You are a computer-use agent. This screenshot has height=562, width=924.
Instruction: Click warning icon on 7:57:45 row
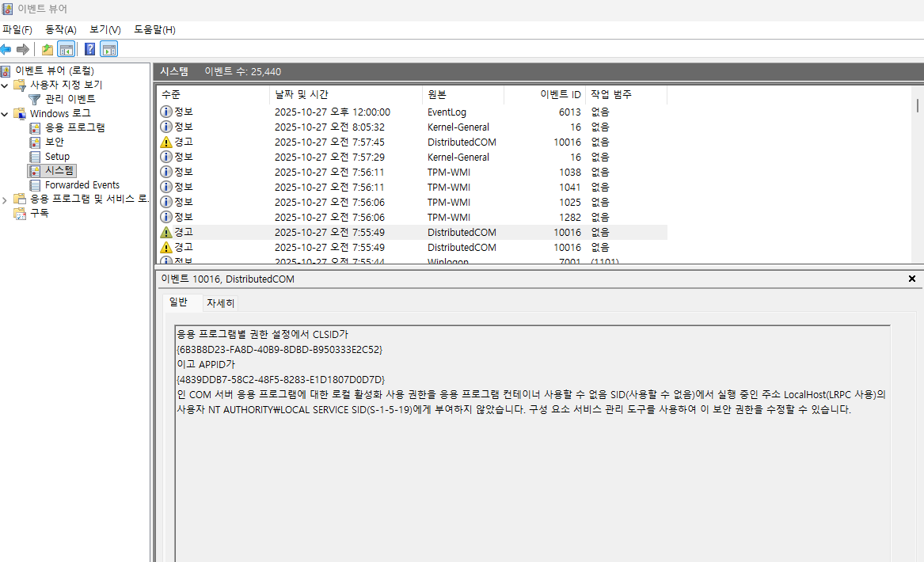[x=166, y=142]
